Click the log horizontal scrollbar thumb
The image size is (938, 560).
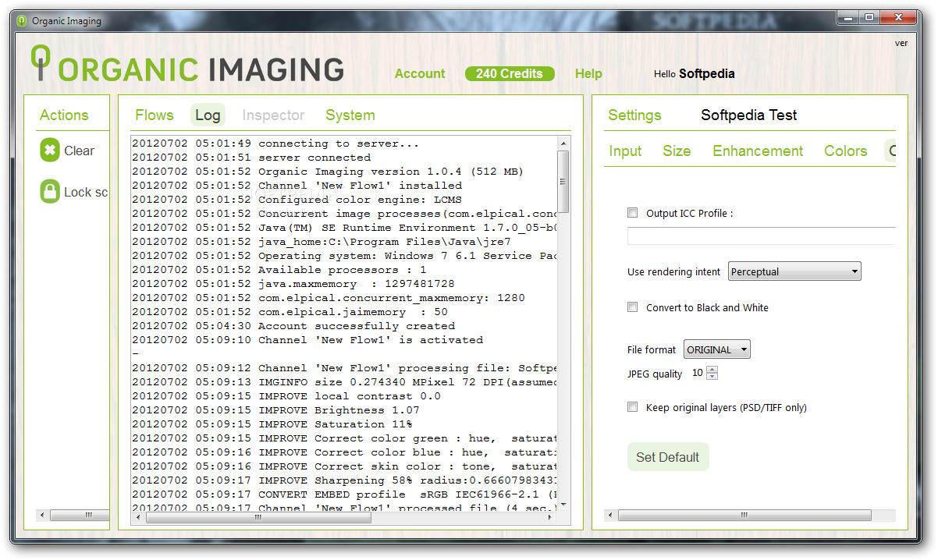pyautogui.click(x=259, y=516)
